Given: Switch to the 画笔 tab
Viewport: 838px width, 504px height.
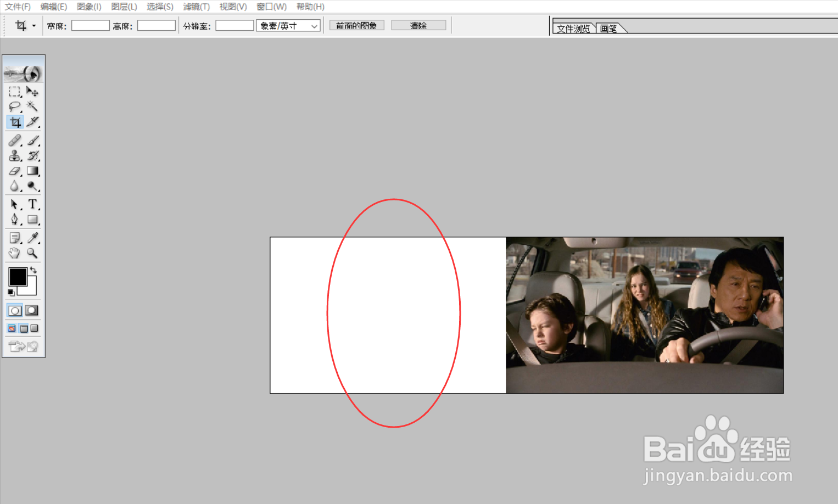Looking at the screenshot, I should point(608,29).
